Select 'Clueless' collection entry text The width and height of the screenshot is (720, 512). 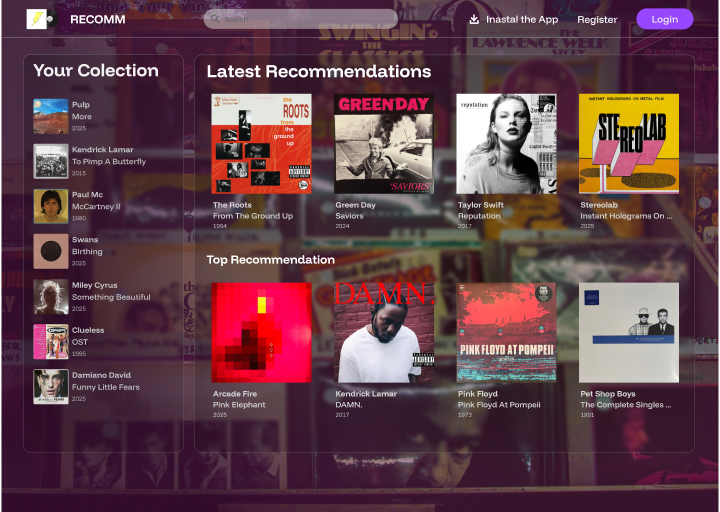(88, 330)
